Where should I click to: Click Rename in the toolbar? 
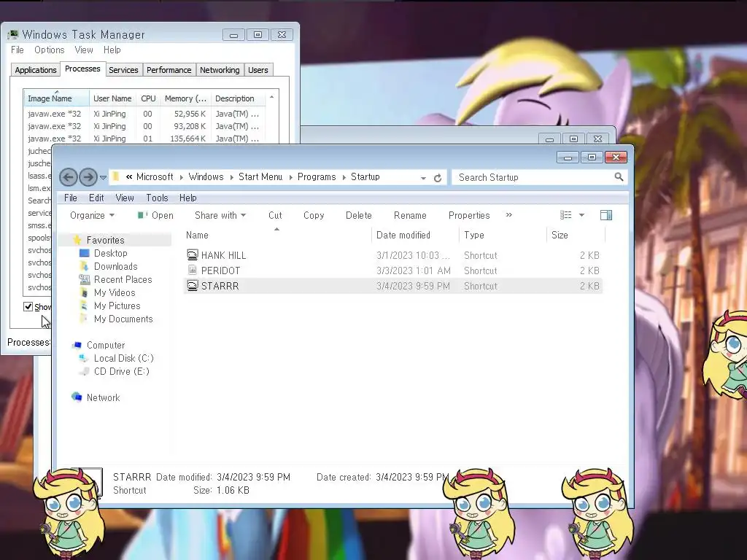pos(410,215)
